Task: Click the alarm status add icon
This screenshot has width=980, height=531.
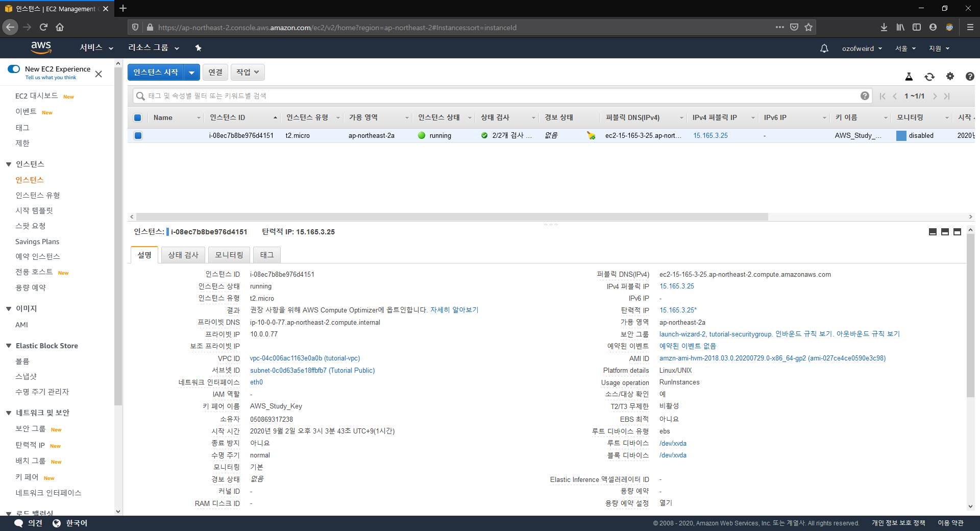Action: (x=591, y=135)
